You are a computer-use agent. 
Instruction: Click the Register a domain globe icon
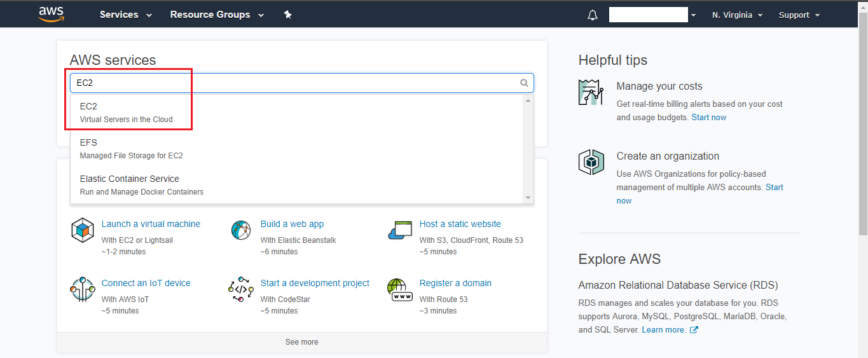400,289
